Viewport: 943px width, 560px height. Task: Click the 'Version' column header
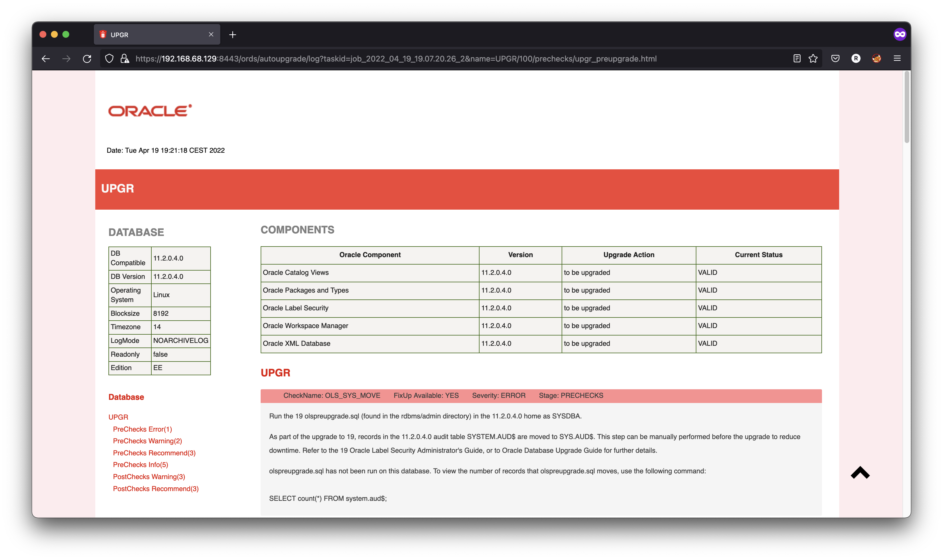coord(520,255)
